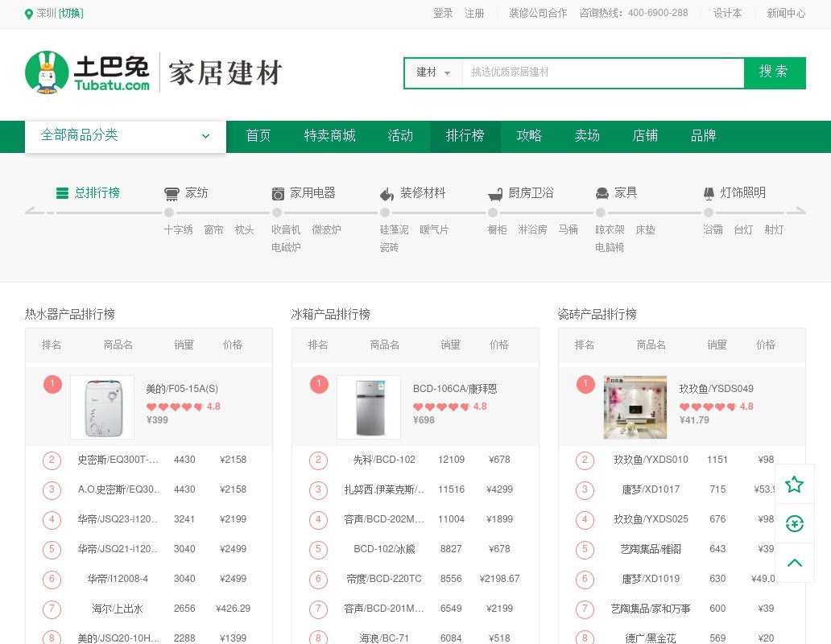Click the 登录 login link

[x=443, y=14]
